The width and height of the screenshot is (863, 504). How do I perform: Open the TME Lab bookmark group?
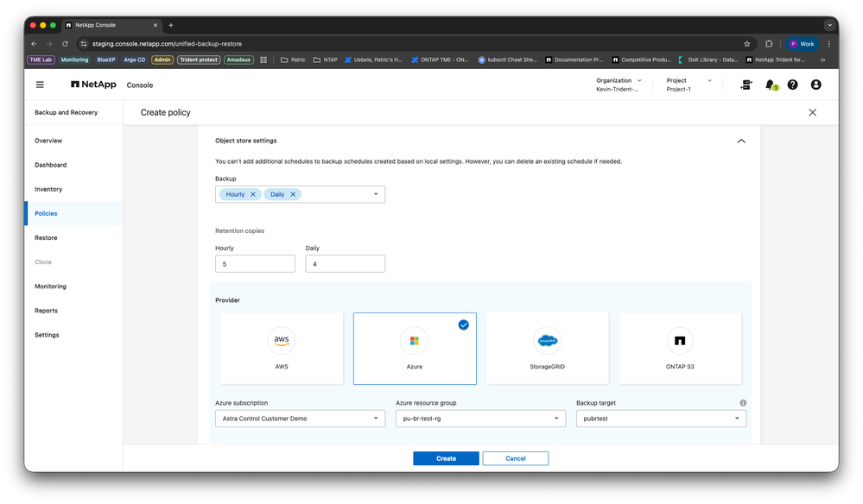(x=41, y=60)
